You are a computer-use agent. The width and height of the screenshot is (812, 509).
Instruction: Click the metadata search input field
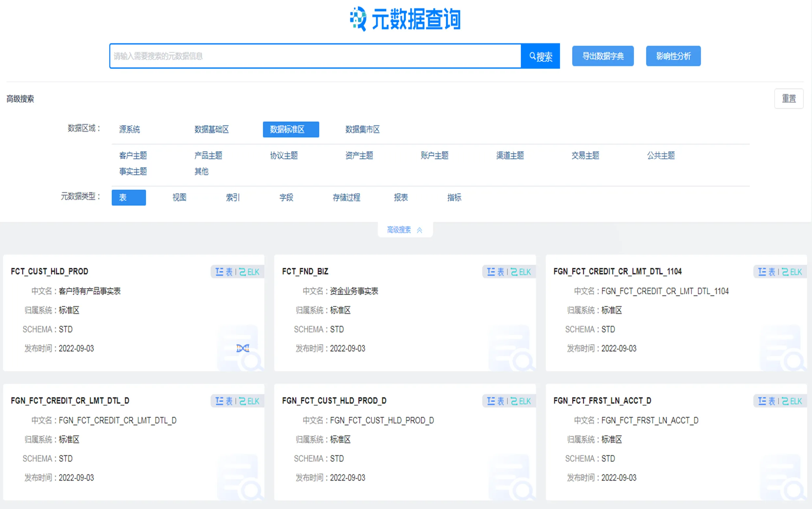pos(315,56)
